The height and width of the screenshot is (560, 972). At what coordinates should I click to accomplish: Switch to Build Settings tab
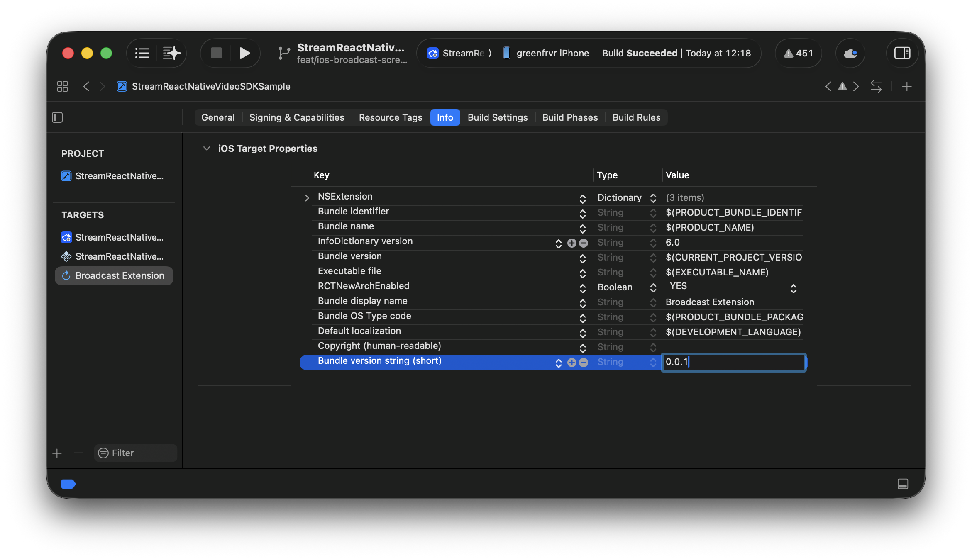pyautogui.click(x=498, y=117)
